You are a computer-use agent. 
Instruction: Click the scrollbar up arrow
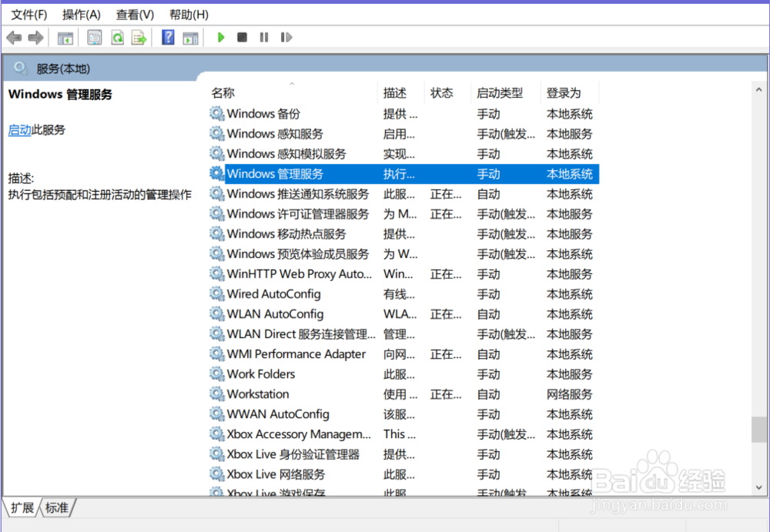click(x=758, y=90)
